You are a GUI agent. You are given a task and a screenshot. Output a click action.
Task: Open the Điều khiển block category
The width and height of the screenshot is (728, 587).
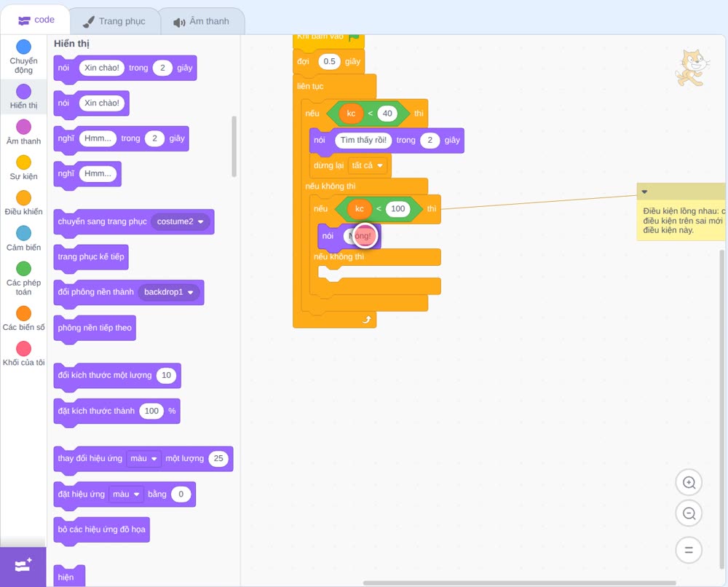point(24,203)
